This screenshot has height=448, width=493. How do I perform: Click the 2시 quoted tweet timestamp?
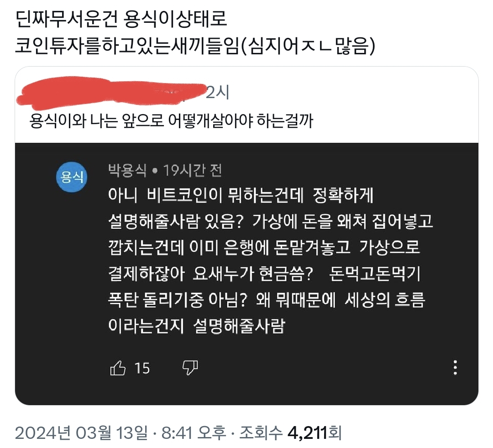tap(218, 92)
